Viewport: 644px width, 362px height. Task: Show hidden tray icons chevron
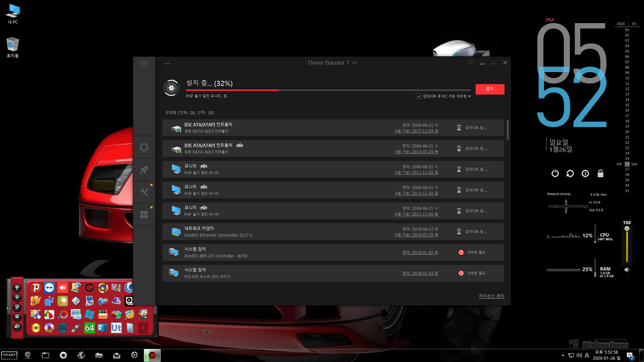tap(563, 355)
